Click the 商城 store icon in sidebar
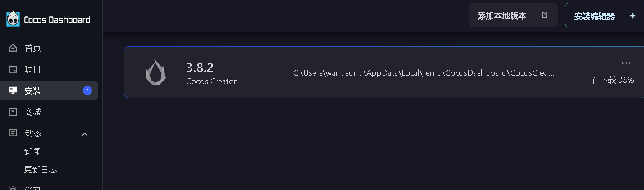This screenshot has height=190, width=644. [x=13, y=112]
